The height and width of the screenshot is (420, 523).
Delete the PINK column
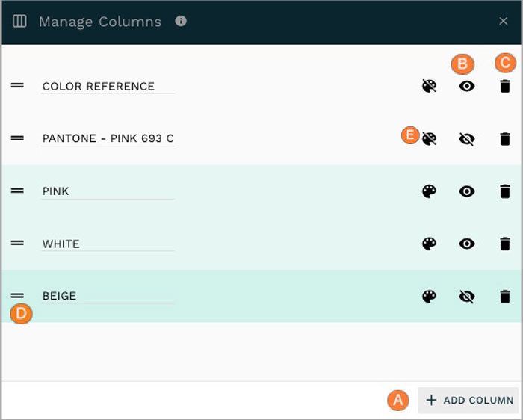tap(505, 191)
